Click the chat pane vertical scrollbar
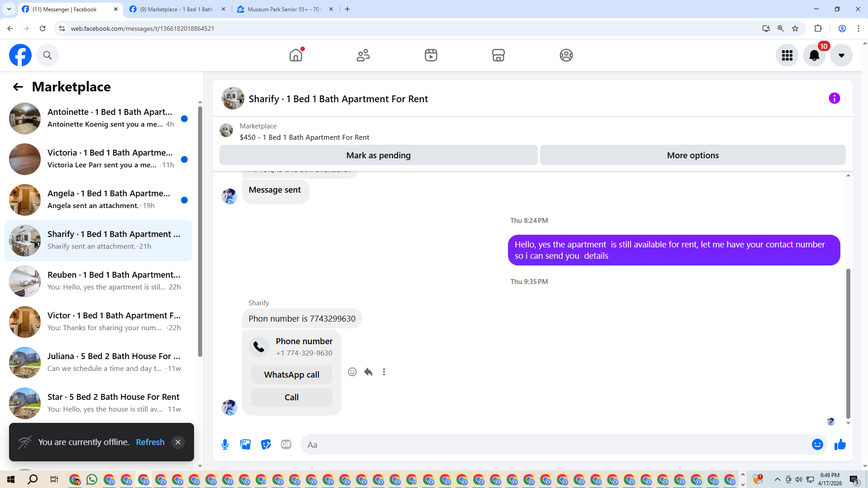The width and height of the screenshot is (868, 488). point(848,344)
